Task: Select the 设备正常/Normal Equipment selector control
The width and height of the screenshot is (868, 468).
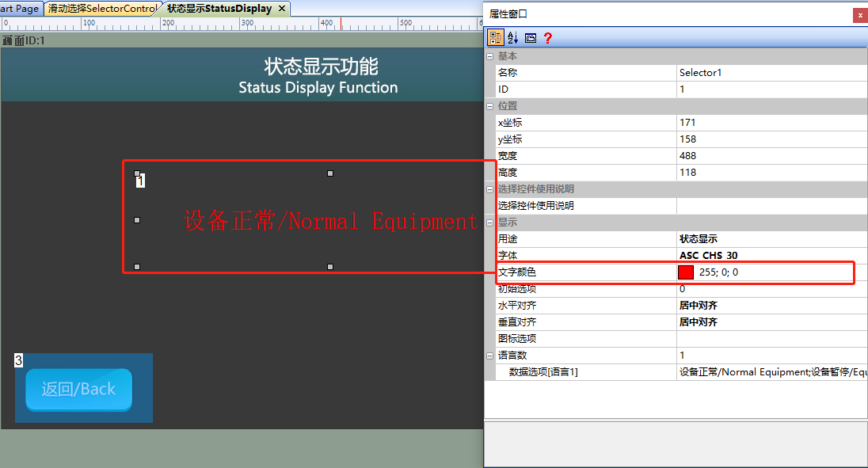Action: pos(330,221)
